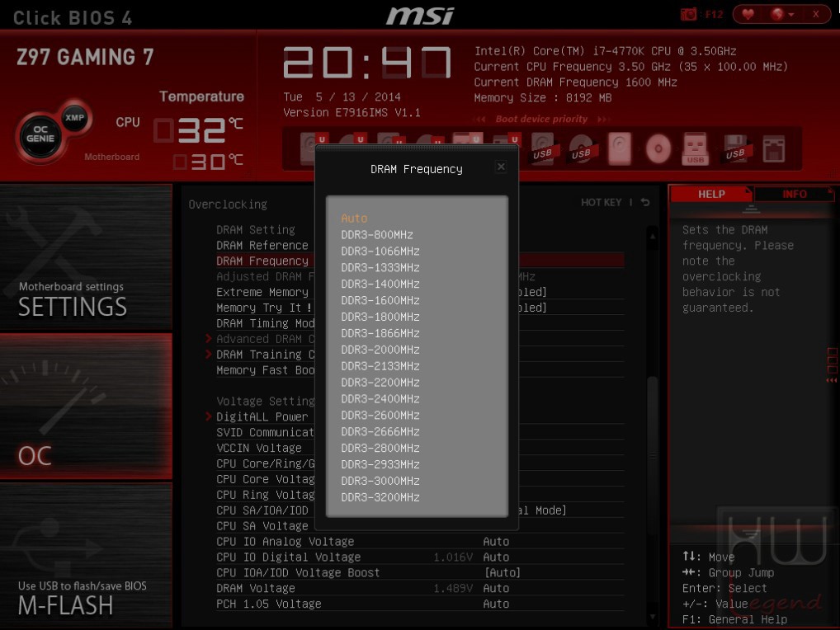Switch to the INFO tab
This screenshot has width=840, height=630.
[x=794, y=195]
